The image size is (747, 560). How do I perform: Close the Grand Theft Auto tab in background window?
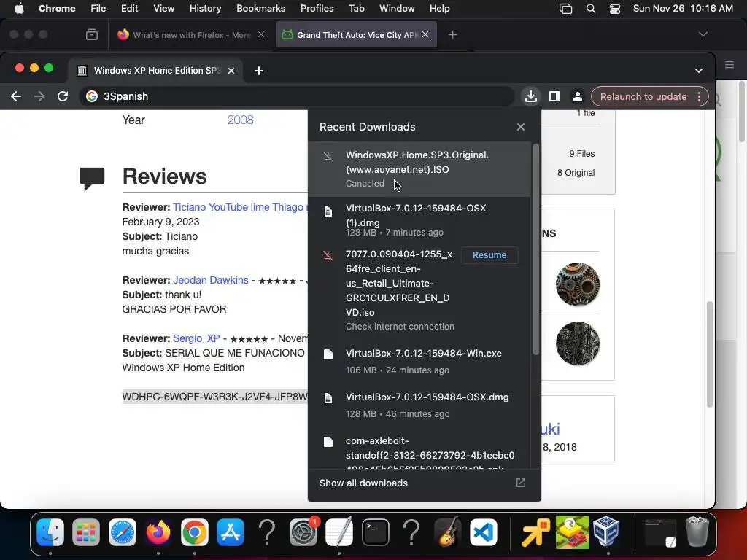pyautogui.click(x=425, y=34)
